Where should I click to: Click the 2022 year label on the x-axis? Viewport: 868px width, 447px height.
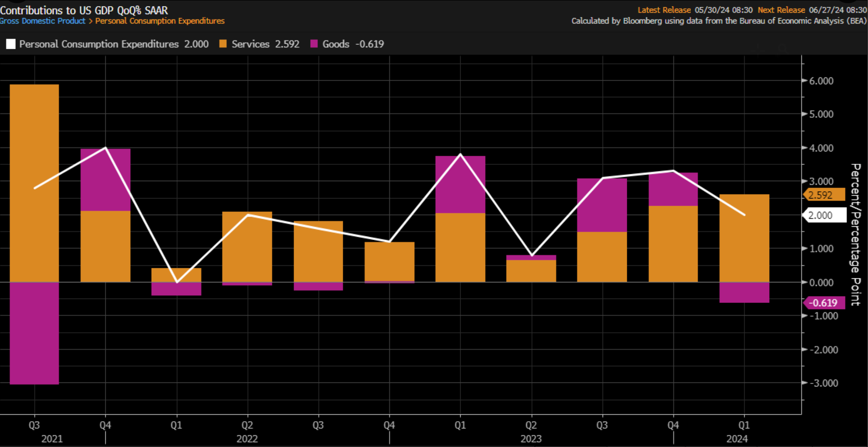click(247, 439)
